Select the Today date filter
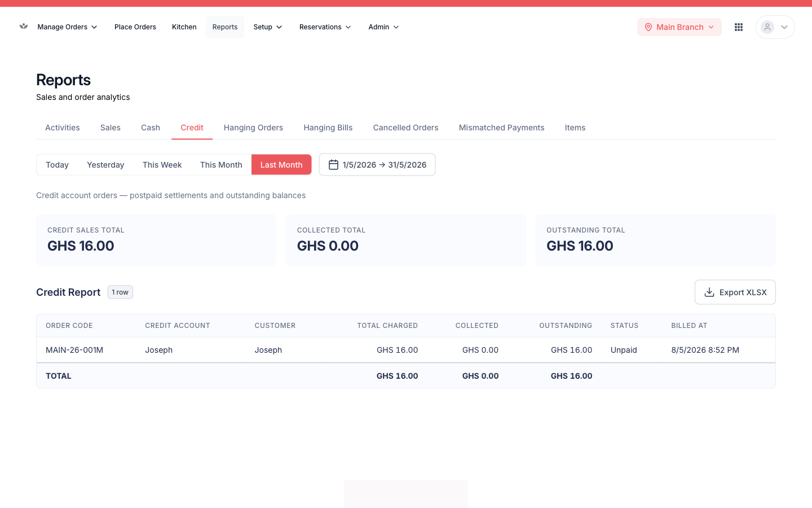Image resolution: width=812 pixels, height=508 pixels. (57, 165)
